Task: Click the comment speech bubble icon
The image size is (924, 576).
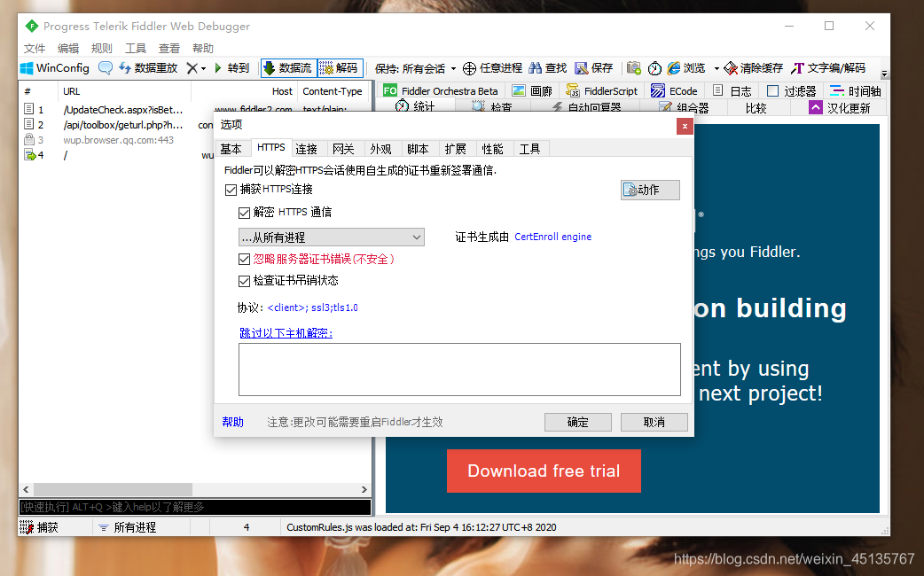Action: click(105, 68)
